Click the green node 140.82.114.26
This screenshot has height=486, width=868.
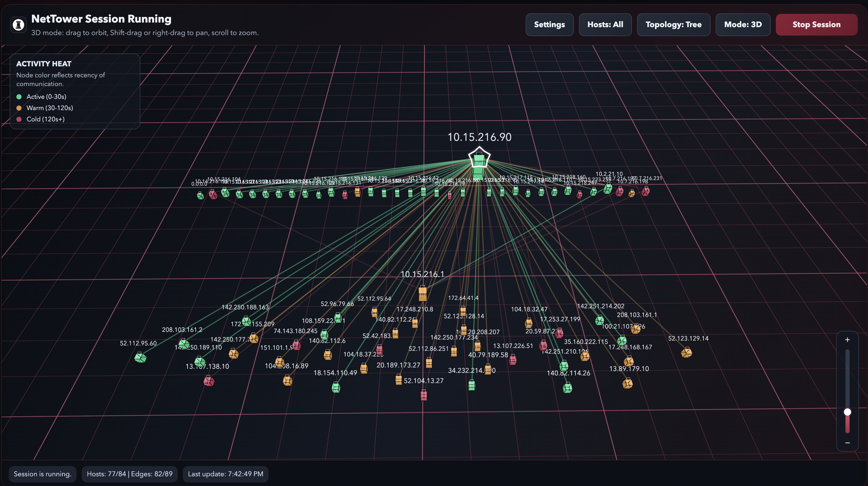[x=567, y=388]
